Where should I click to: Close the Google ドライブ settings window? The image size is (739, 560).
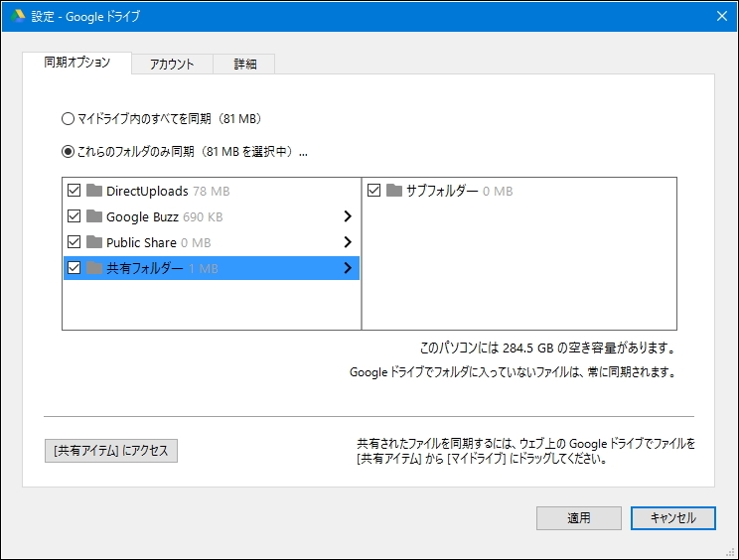tap(721, 16)
